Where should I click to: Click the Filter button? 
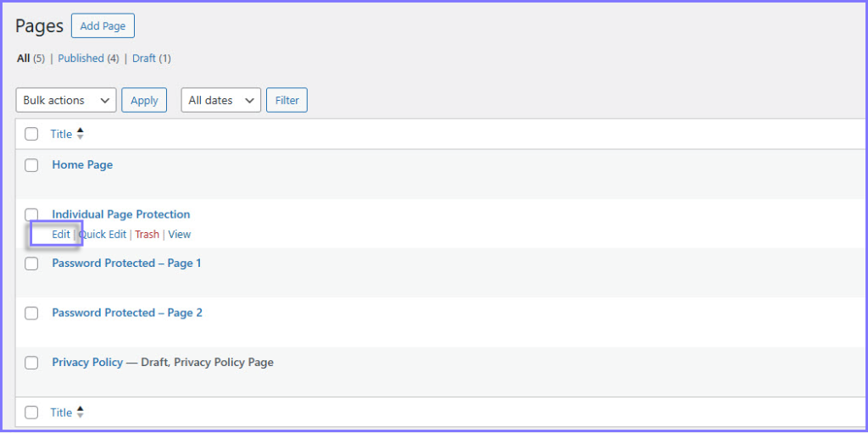(x=287, y=100)
